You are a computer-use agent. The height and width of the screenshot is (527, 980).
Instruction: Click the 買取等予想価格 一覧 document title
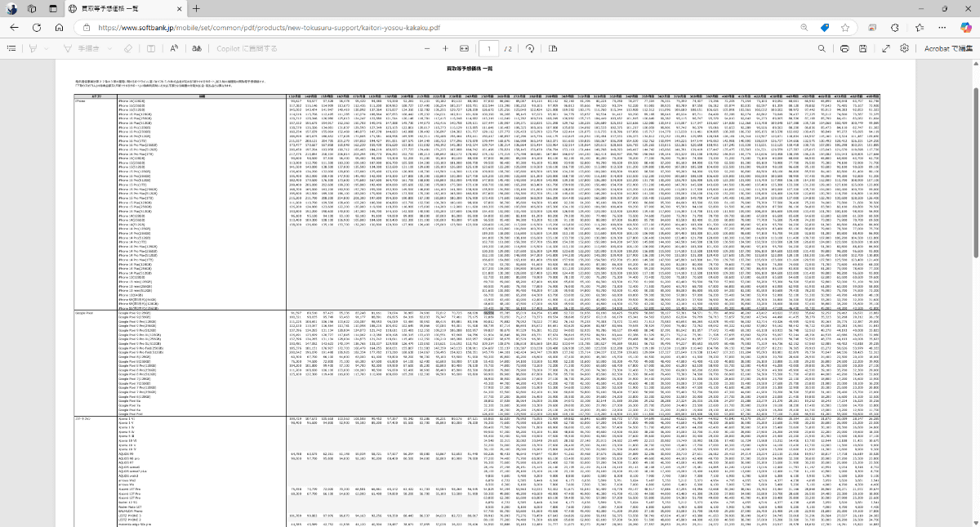pyautogui.click(x=470, y=69)
